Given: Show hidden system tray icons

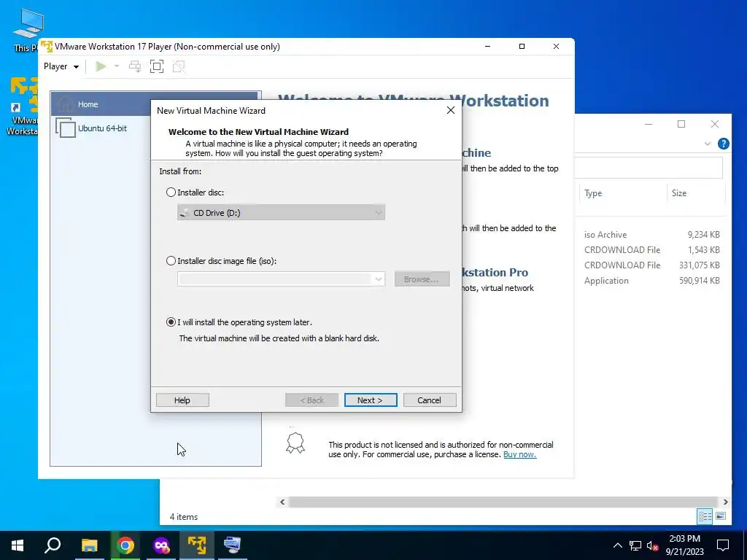Looking at the screenshot, I should 617,545.
